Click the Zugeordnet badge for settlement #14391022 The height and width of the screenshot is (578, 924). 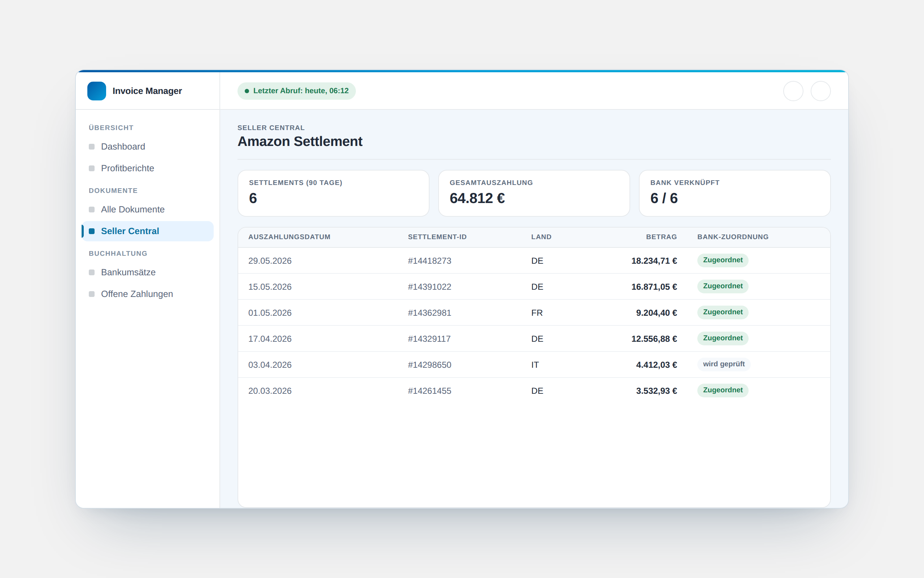click(723, 286)
